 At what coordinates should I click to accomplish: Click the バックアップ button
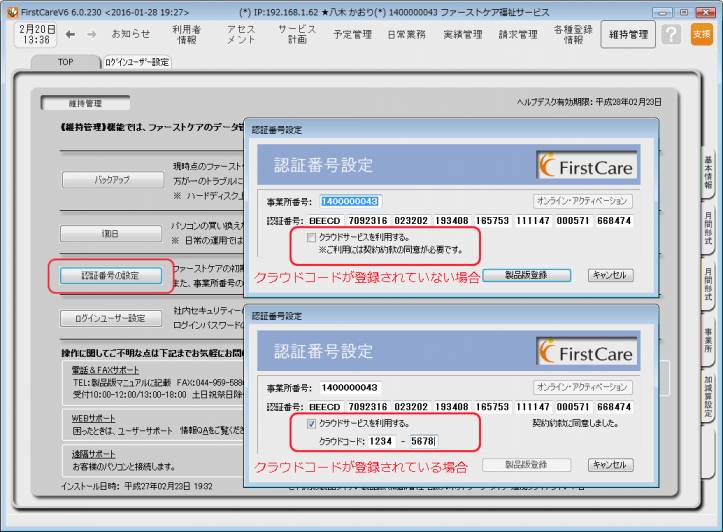(111, 180)
